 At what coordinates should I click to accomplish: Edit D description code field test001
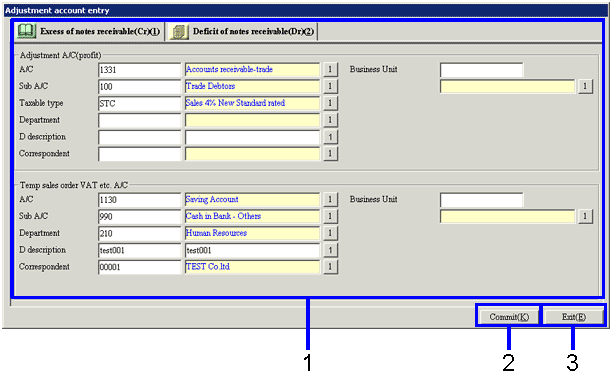pos(140,250)
